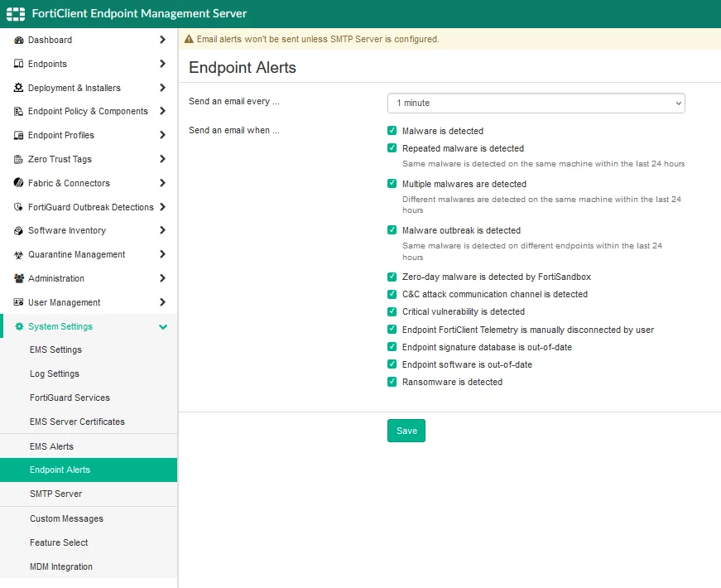The width and height of the screenshot is (721, 588).
Task: Uncheck 'Malware is detected' checkbox
Action: [x=392, y=131]
